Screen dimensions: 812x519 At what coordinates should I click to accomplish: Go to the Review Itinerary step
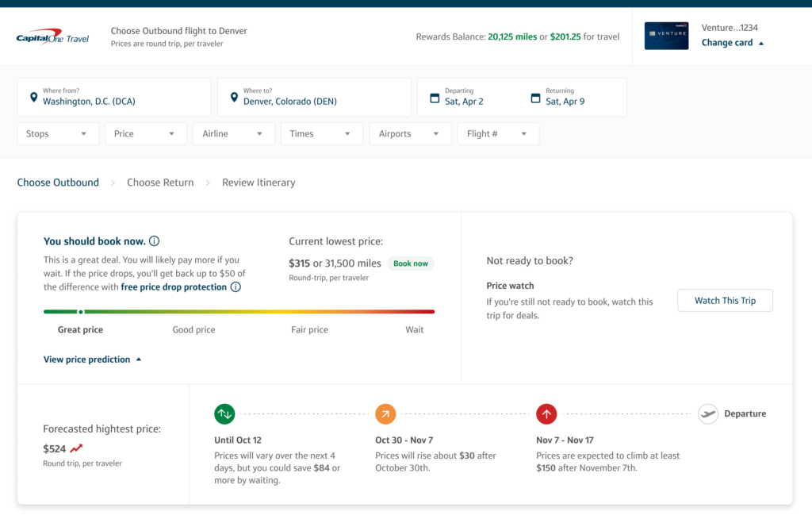point(259,183)
